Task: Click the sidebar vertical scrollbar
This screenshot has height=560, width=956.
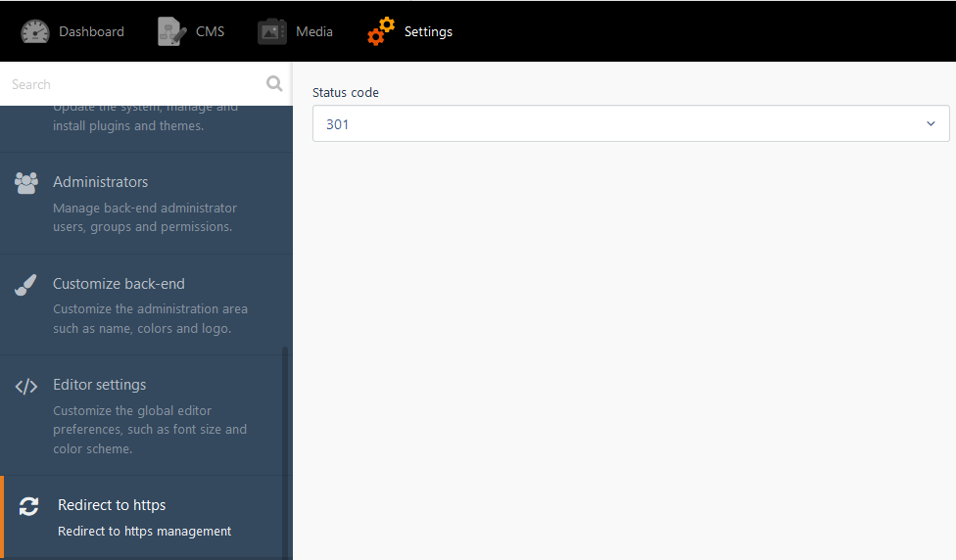Action: (285, 451)
